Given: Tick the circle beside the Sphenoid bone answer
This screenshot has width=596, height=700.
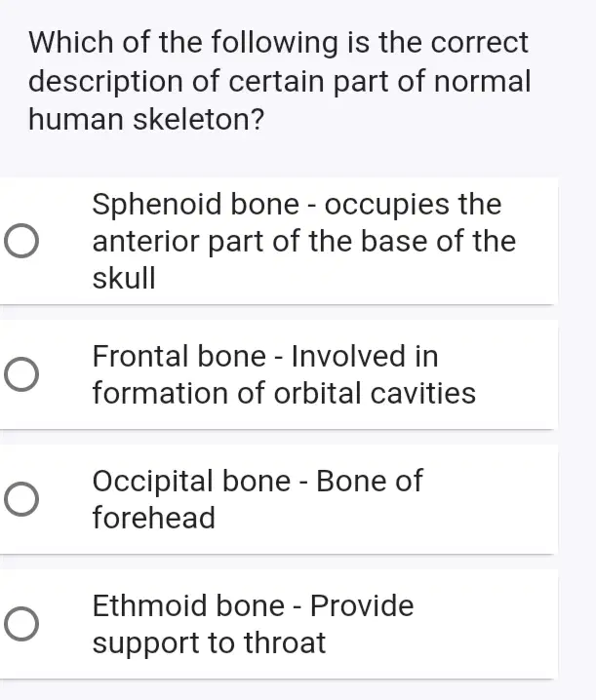Looking at the screenshot, I should (21, 241).
